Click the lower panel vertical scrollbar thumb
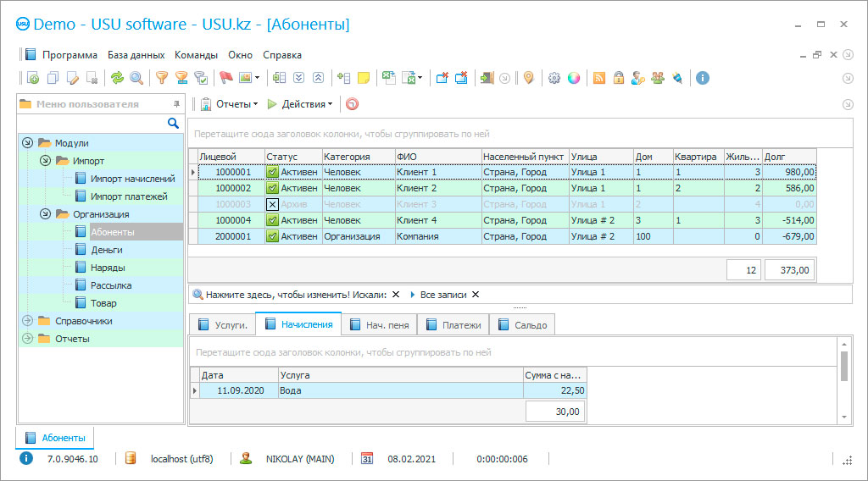Image resolution: width=868 pixels, height=481 pixels. click(x=844, y=367)
